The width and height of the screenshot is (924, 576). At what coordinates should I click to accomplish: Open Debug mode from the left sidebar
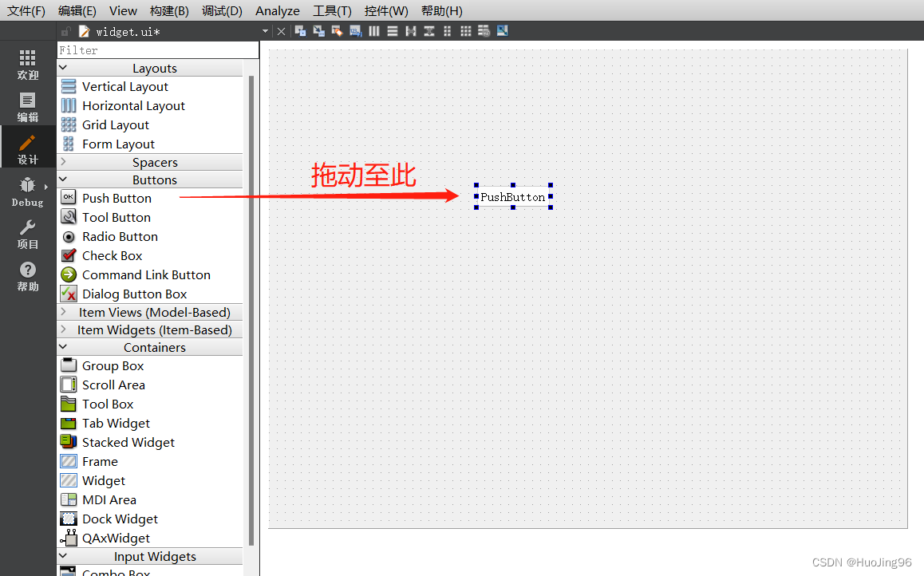point(27,193)
